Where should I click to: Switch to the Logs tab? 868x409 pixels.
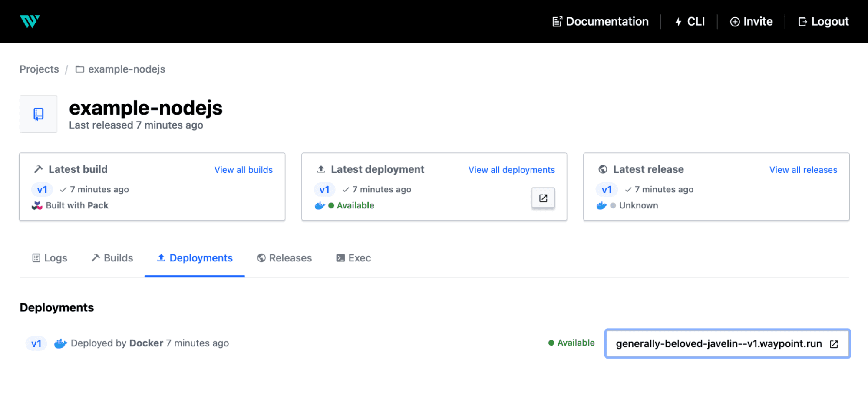point(50,258)
